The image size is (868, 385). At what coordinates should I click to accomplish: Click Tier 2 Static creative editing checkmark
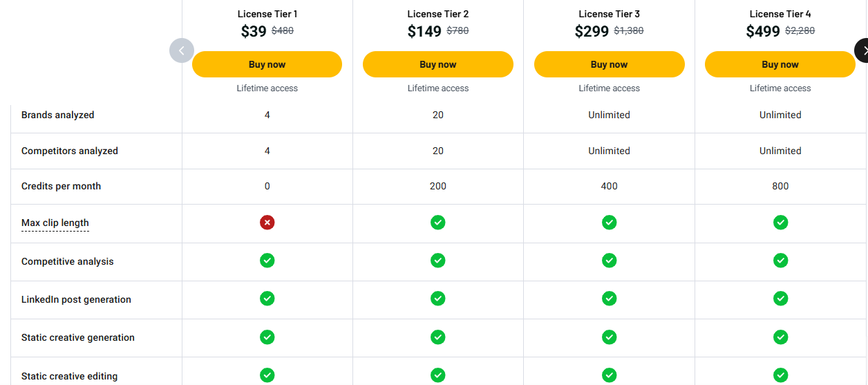438,375
